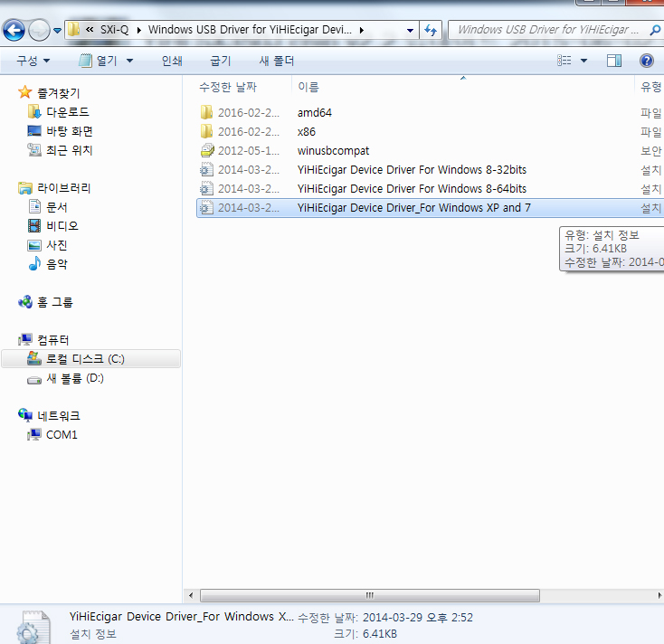Click the greyed Forward navigation arrow
Viewport: 664px width, 644px height.
click(x=39, y=30)
